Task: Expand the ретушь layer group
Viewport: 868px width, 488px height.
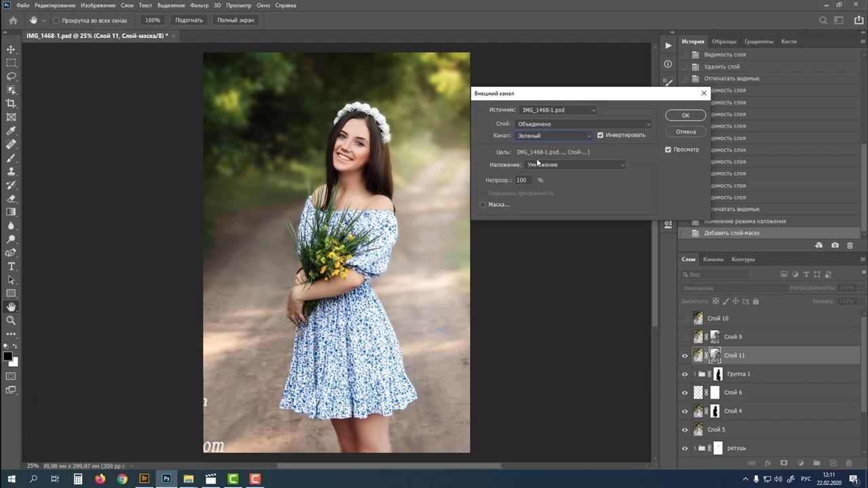Action: click(x=694, y=448)
